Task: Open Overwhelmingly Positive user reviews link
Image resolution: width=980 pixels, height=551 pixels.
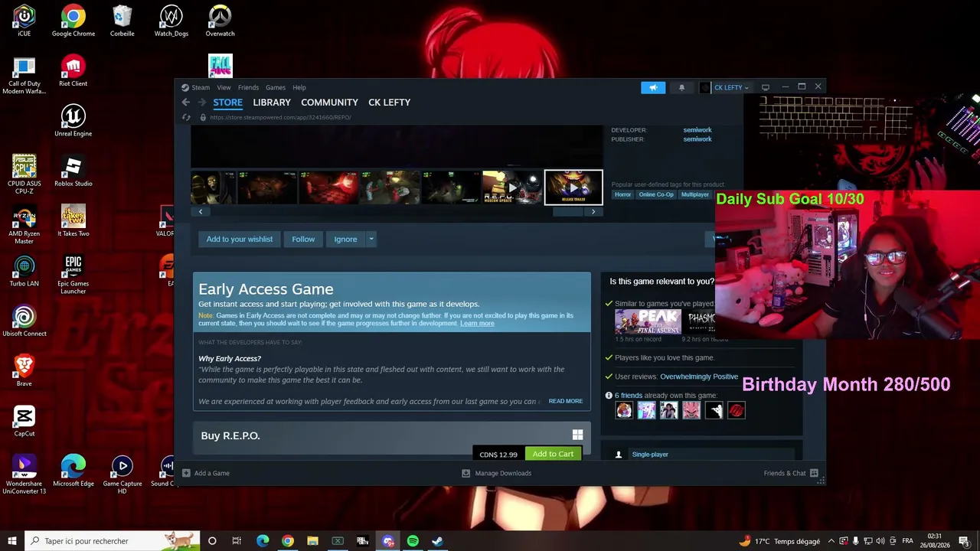Action: [699, 377]
